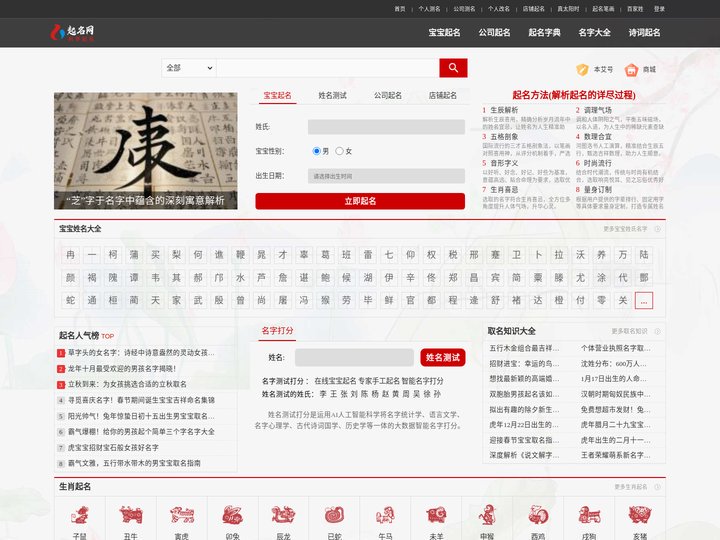This screenshot has height=540, width=720.
Task: Select the 申猴 monkey zodiac icon
Action: coord(487,515)
